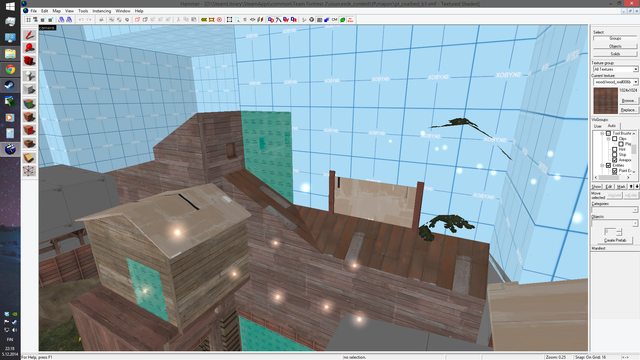
Task: Click the Browse texture button
Action: (x=629, y=101)
